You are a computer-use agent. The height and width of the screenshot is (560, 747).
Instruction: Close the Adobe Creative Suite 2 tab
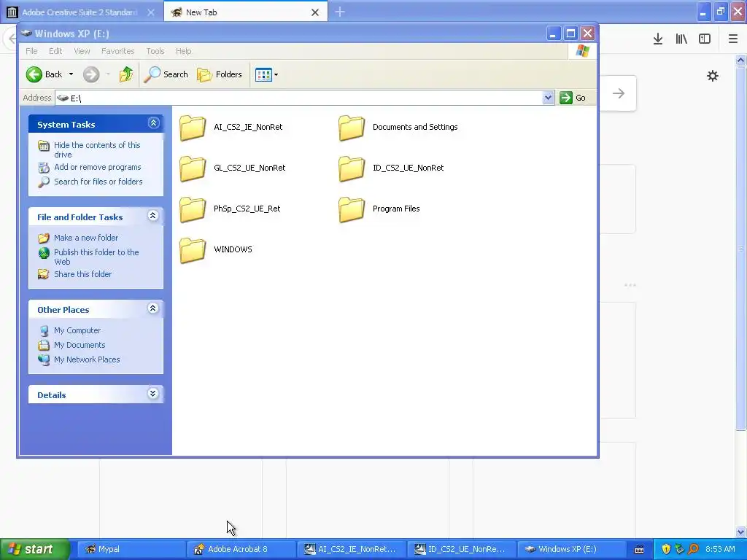click(x=151, y=12)
